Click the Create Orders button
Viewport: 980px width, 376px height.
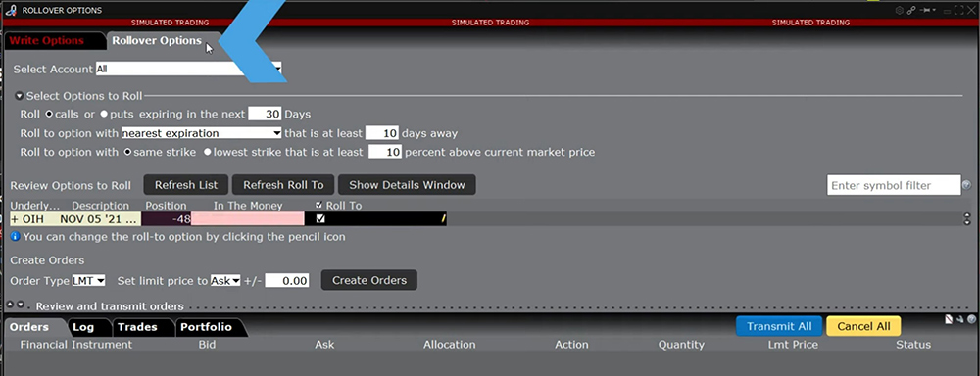pyautogui.click(x=369, y=280)
